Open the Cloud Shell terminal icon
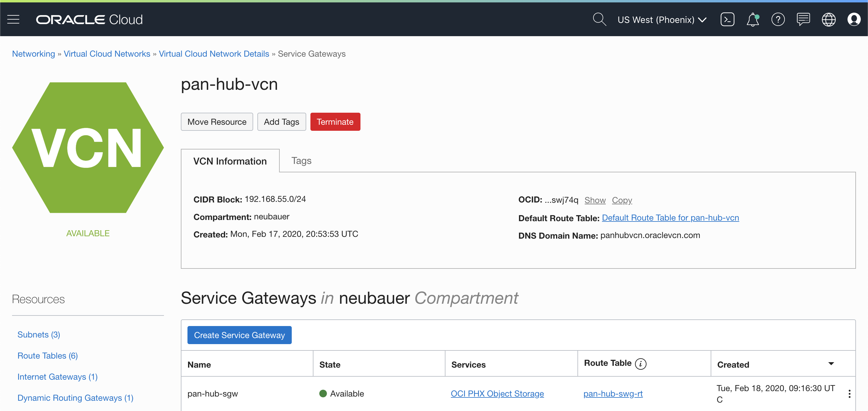 (x=727, y=20)
